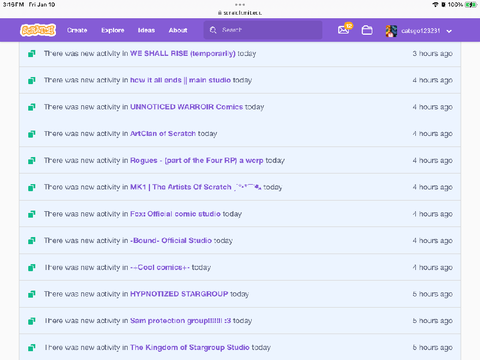Click the user profile avatar

click(x=391, y=31)
